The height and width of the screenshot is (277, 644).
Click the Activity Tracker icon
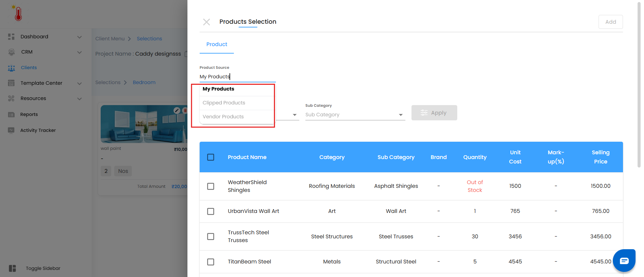(x=11, y=130)
